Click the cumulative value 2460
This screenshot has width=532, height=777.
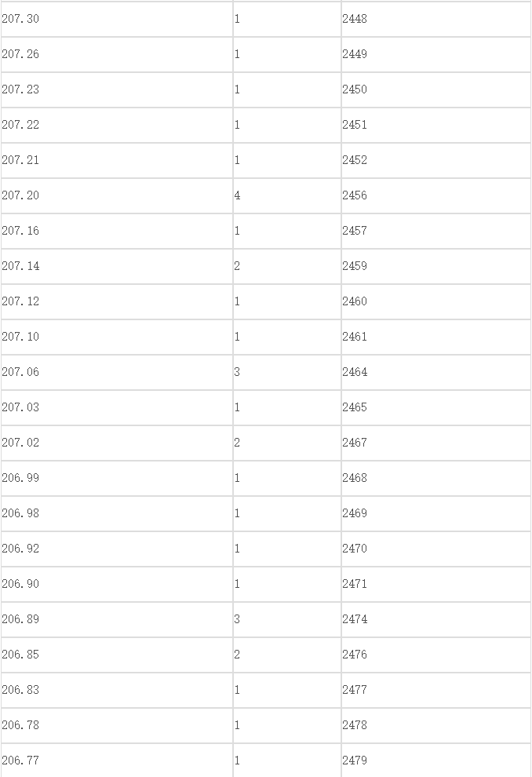click(435, 302)
